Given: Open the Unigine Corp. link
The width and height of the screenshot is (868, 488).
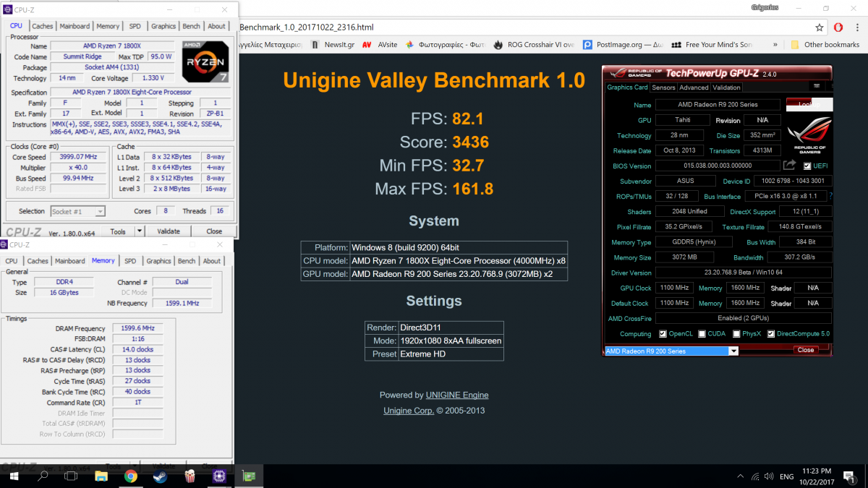Looking at the screenshot, I should [x=409, y=411].
